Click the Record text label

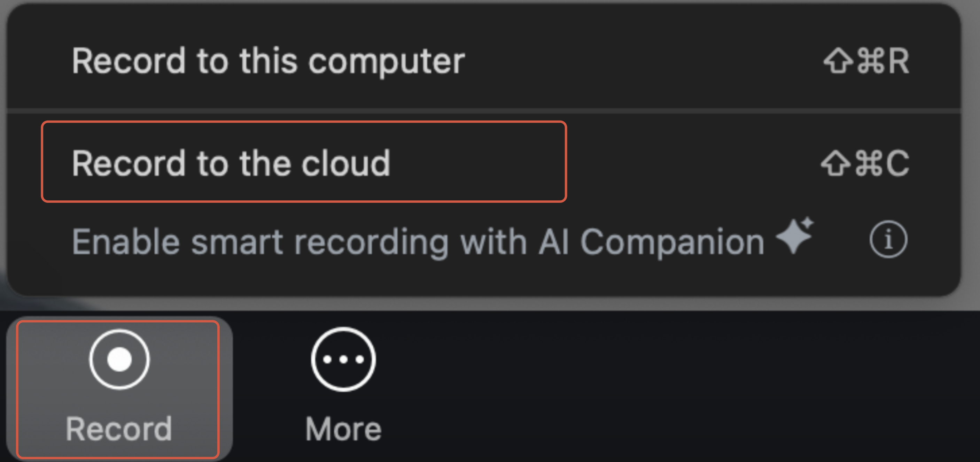[119, 429]
